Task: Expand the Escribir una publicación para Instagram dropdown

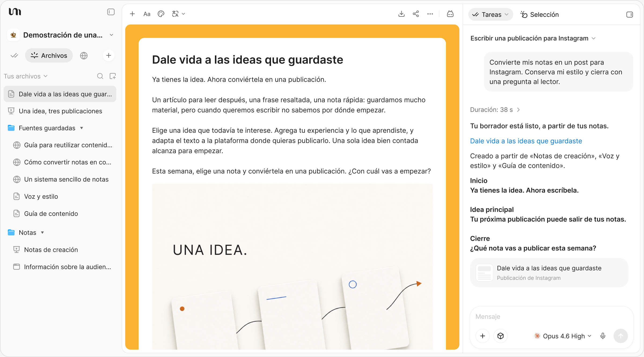Action: tap(533, 38)
